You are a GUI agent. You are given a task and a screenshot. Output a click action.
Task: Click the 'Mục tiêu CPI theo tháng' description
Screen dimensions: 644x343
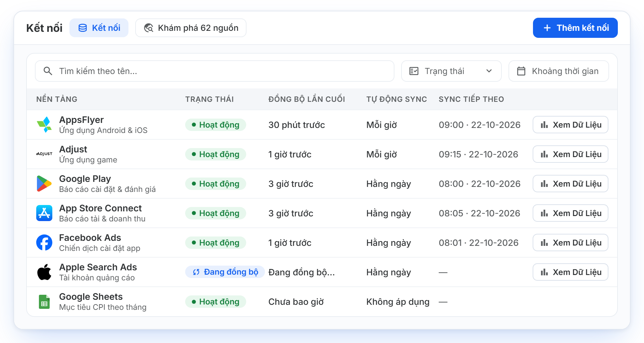(x=103, y=307)
